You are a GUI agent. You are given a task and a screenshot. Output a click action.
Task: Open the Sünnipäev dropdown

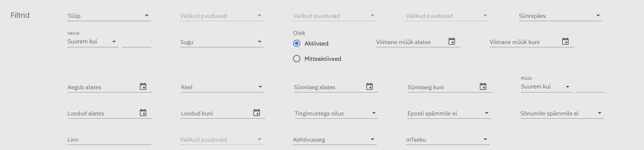click(560, 16)
